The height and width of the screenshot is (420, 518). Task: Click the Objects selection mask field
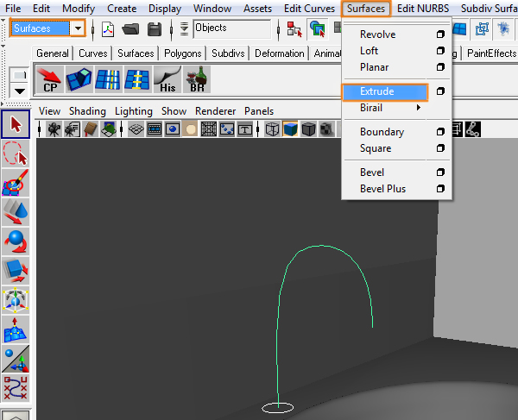tap(232, 28)
